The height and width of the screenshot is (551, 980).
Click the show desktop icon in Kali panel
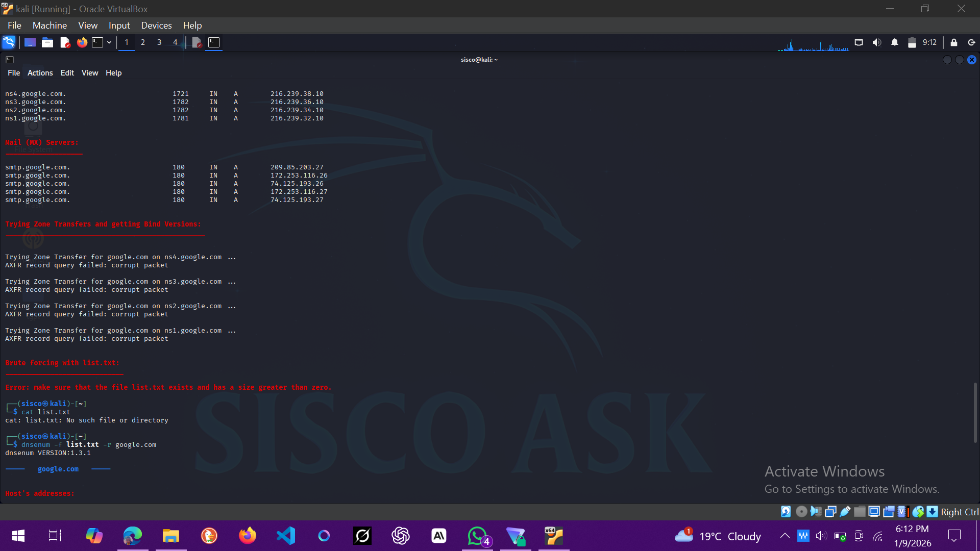click(x=30, y=42)
